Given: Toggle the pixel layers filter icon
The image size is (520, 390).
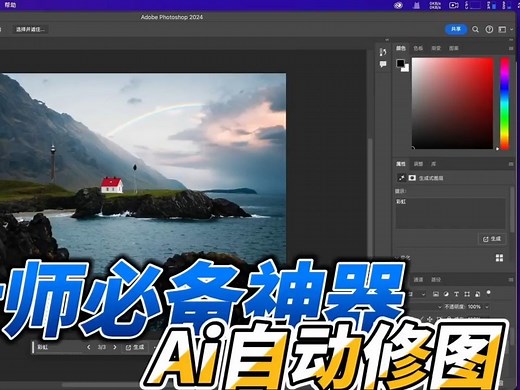Looking at the screenshot, I should 436,294.
